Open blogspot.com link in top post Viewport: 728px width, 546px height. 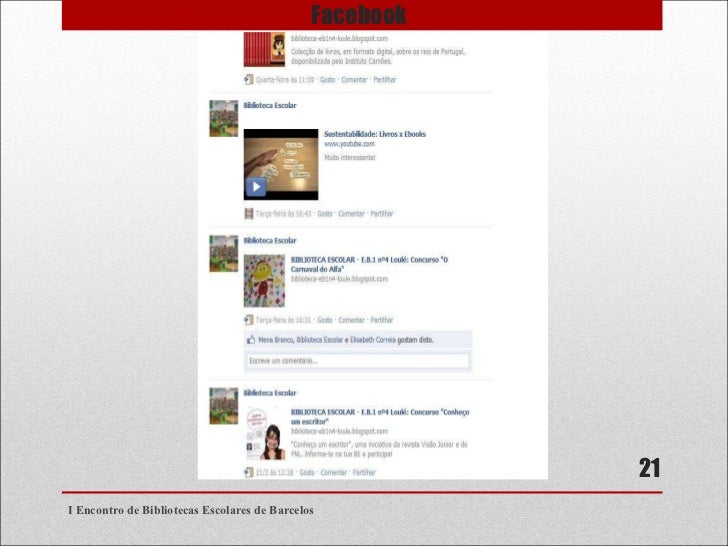(x=339, y=39)
